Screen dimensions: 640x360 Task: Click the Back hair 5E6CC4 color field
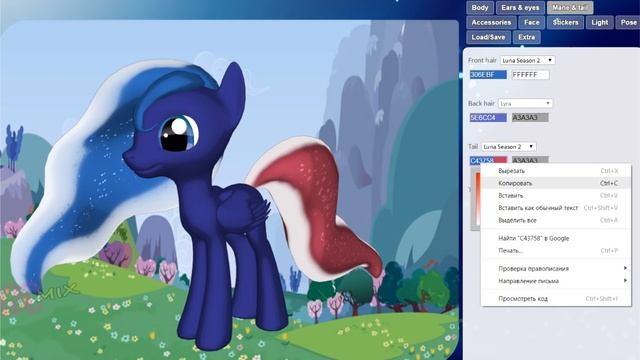(488, 118)
